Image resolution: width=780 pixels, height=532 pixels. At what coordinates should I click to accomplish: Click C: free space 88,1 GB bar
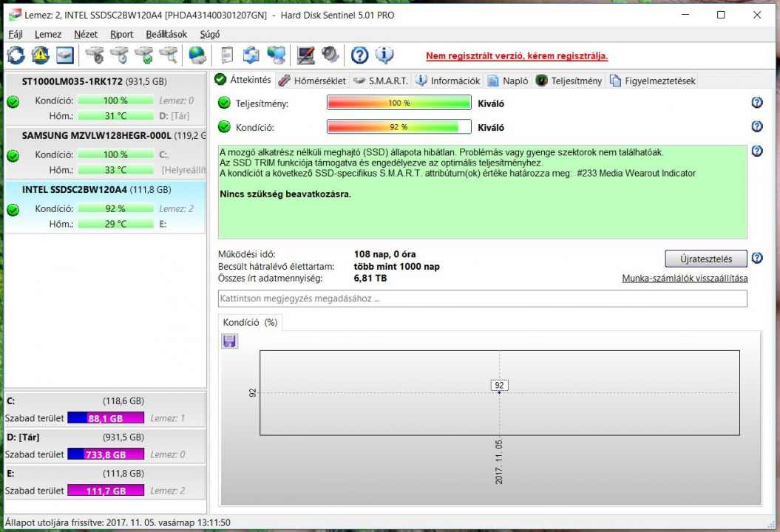(106, 418)
